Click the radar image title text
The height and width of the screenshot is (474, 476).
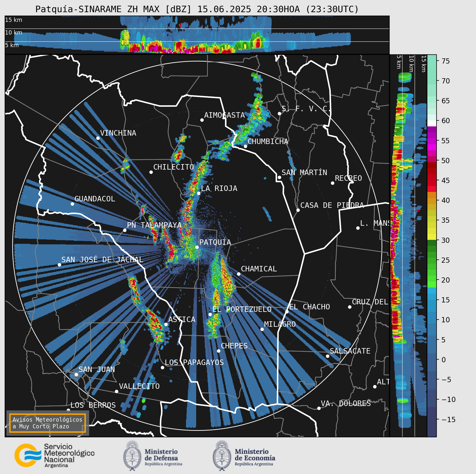pyautogui.click(x=197, y=9)
